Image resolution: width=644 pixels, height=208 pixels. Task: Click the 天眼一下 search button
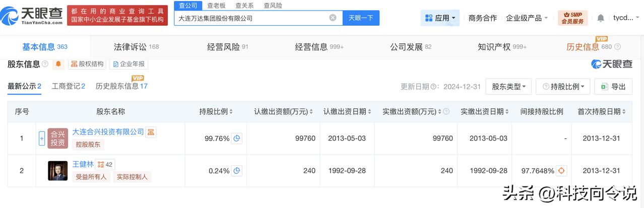click(x=361, y=18)
